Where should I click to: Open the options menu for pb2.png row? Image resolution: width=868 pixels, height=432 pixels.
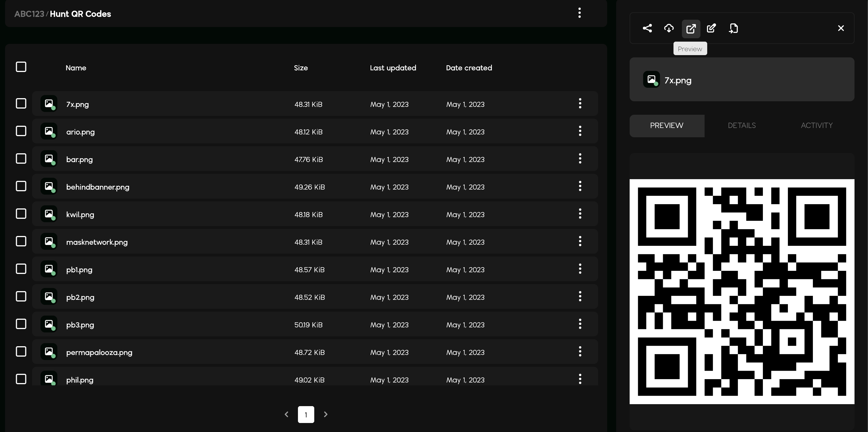point(580,296)
